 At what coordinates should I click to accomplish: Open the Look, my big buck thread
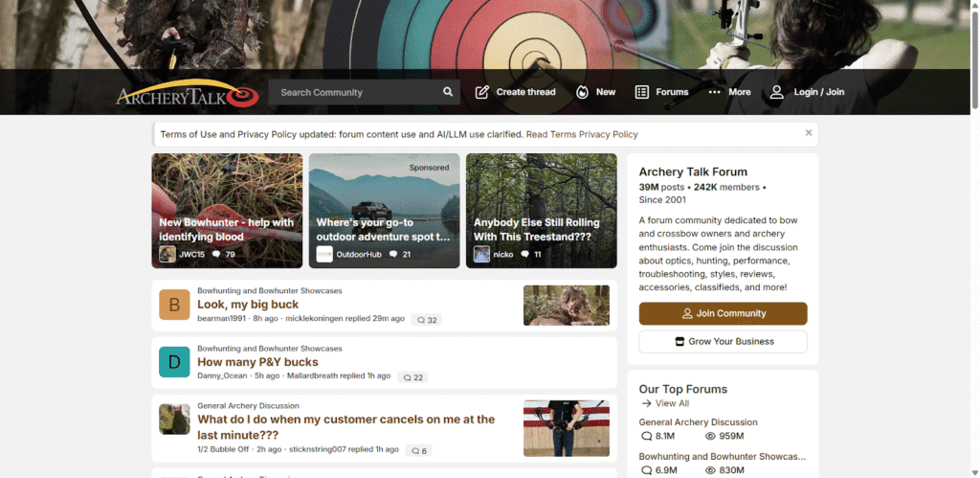click(248, 305)
